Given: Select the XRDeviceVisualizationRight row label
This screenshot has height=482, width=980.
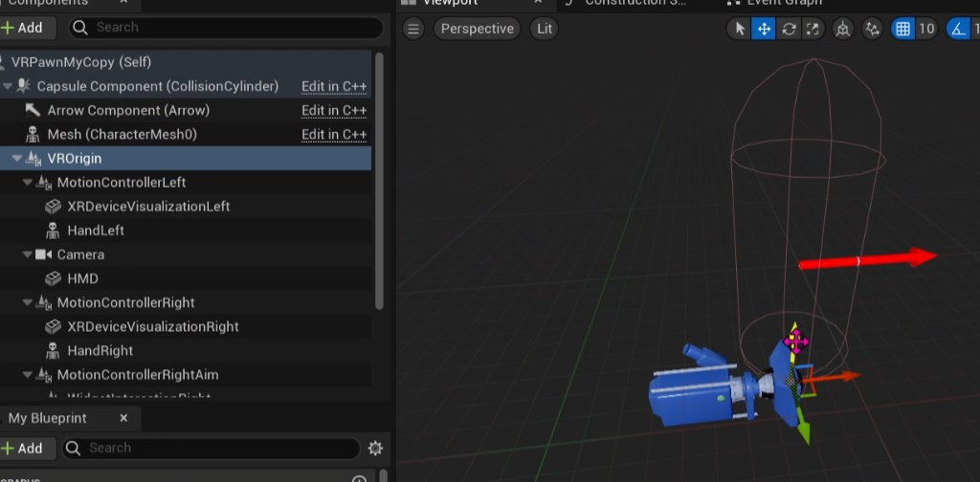Looking at the screenshot, I should 153,326.
